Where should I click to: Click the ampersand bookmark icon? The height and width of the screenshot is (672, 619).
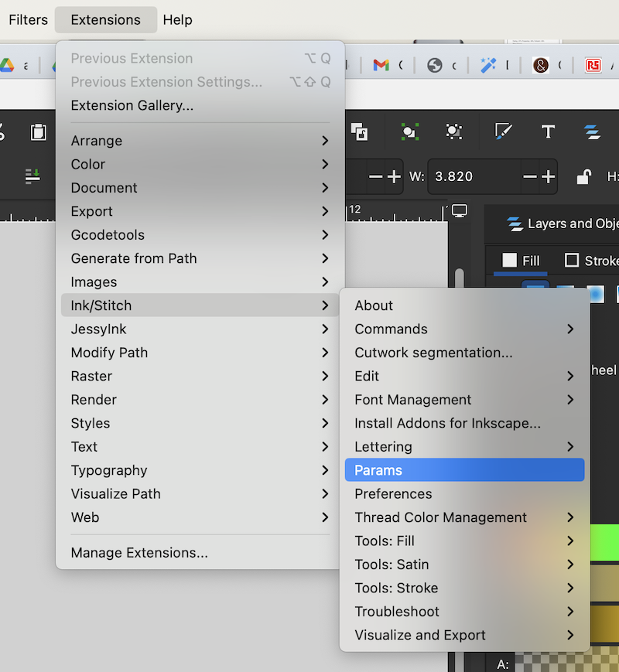(x=541, y=65)
